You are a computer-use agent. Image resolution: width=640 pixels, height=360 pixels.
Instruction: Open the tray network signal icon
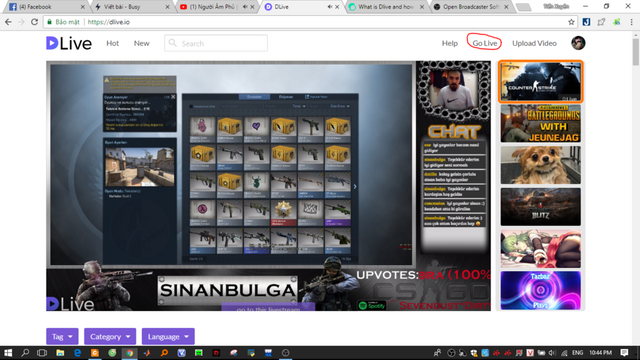(x=564, y=353)
